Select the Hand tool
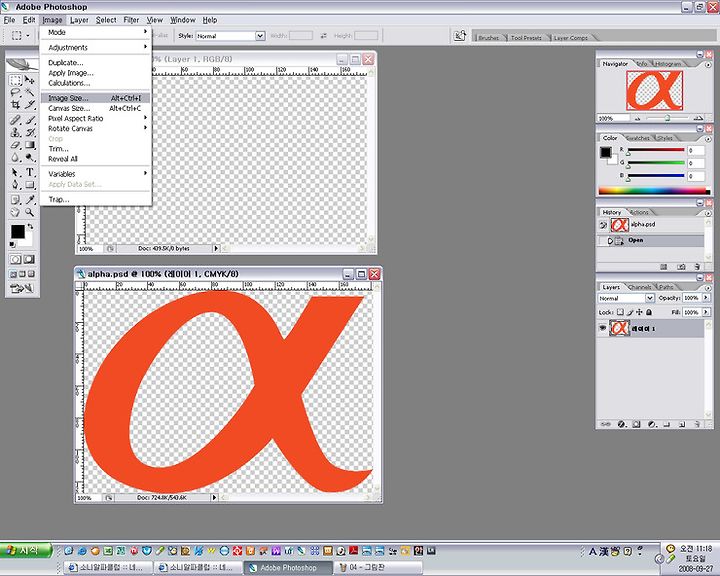Screen dimensions: 720x576 click(15, 213)
